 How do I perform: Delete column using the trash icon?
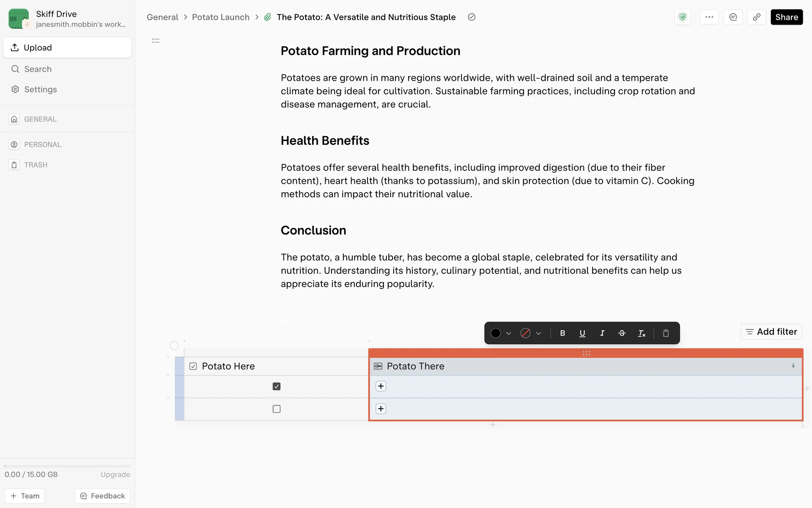pyautogui.click(x=666, y=333)
